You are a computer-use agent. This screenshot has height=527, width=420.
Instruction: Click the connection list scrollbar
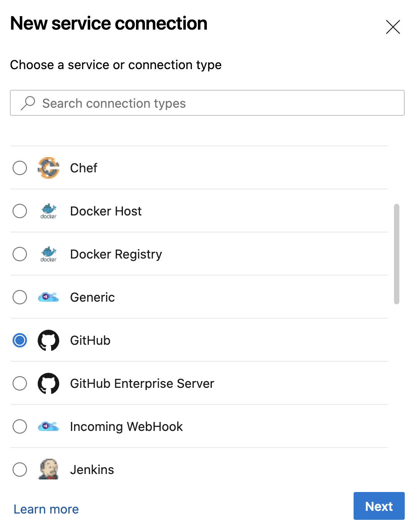[x=396, y=254]
